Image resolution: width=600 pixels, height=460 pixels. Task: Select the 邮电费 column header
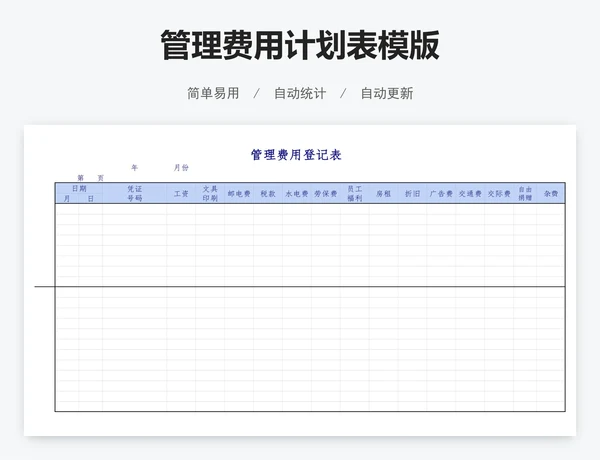[239, 193]
